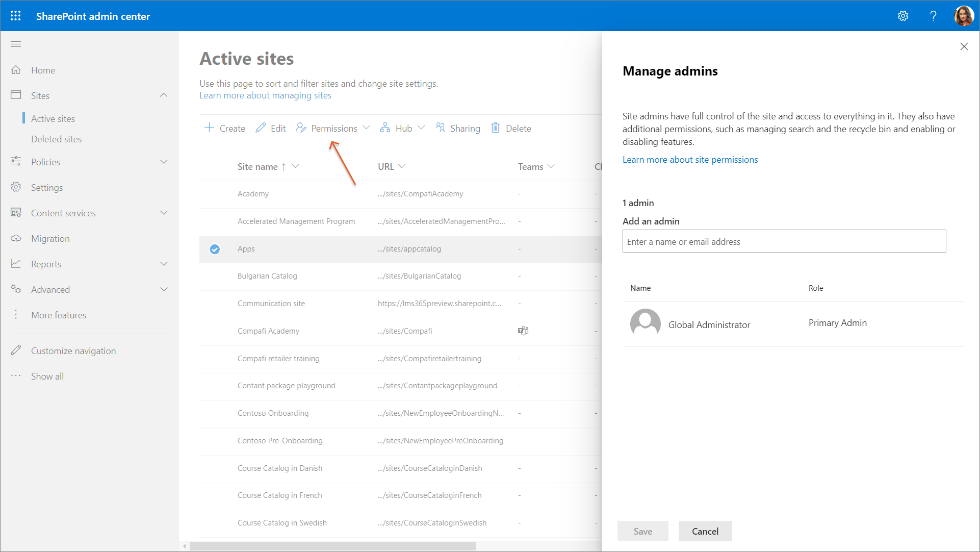Open the Deleted sites page
The width and height of the screenshot is (980, 552).
tap(56, 139)
